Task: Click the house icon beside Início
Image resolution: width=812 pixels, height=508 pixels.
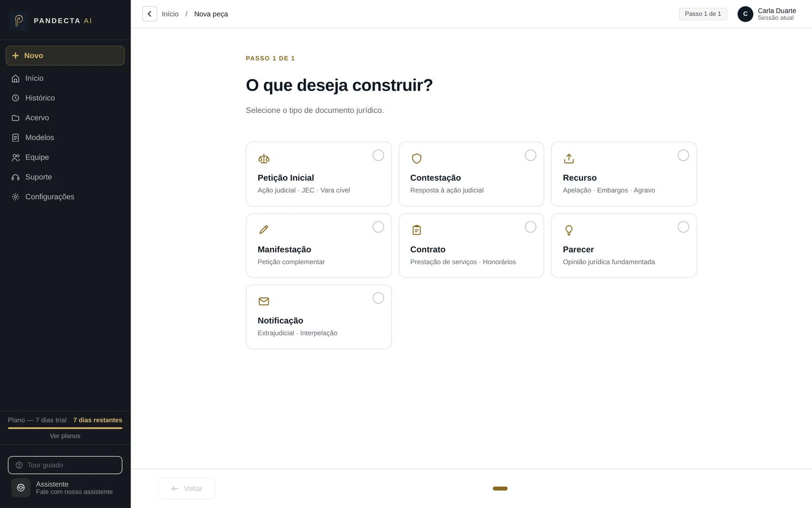Action: pos(16,78)
